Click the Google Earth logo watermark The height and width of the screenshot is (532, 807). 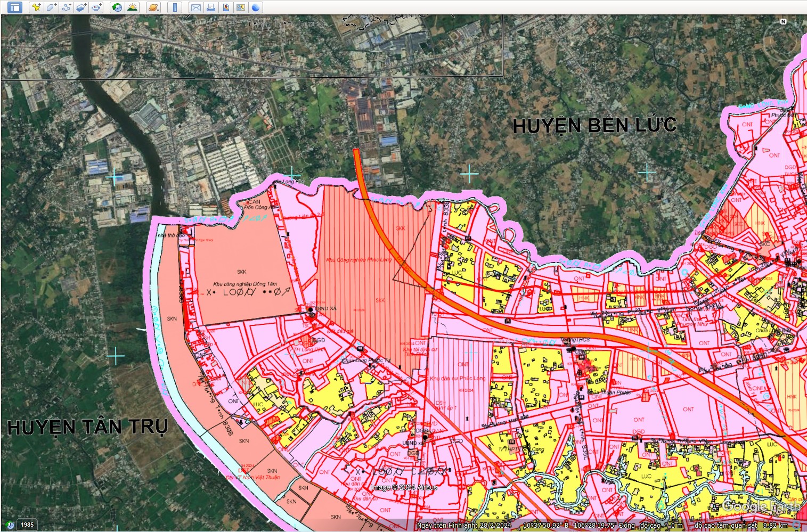(762, 506)
